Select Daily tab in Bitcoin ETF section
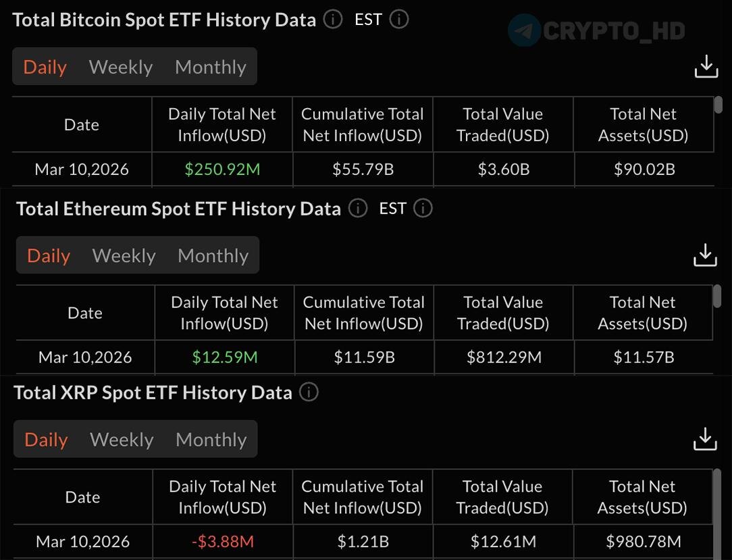This screenshot has width=732, height=560. [x=45, y=67]
